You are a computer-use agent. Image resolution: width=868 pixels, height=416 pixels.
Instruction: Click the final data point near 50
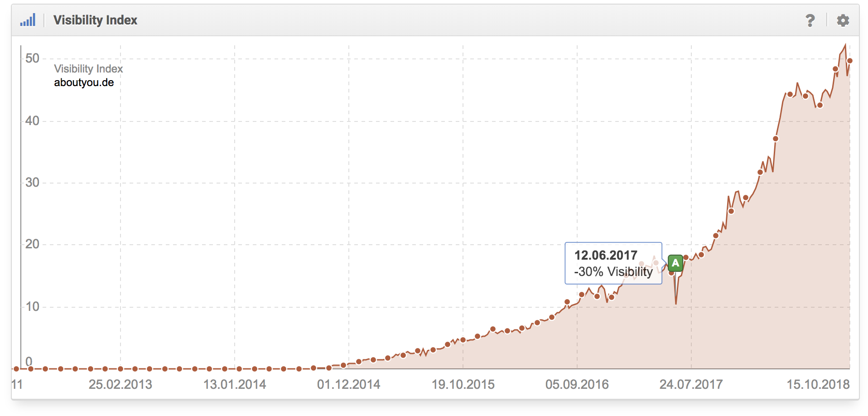click(850, 61)
